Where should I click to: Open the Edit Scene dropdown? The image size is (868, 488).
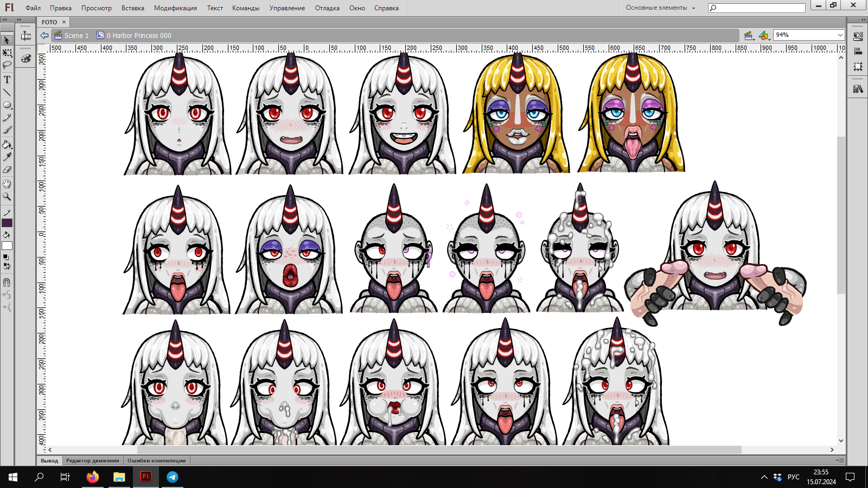pyautogui.click(x=749, y=36)
